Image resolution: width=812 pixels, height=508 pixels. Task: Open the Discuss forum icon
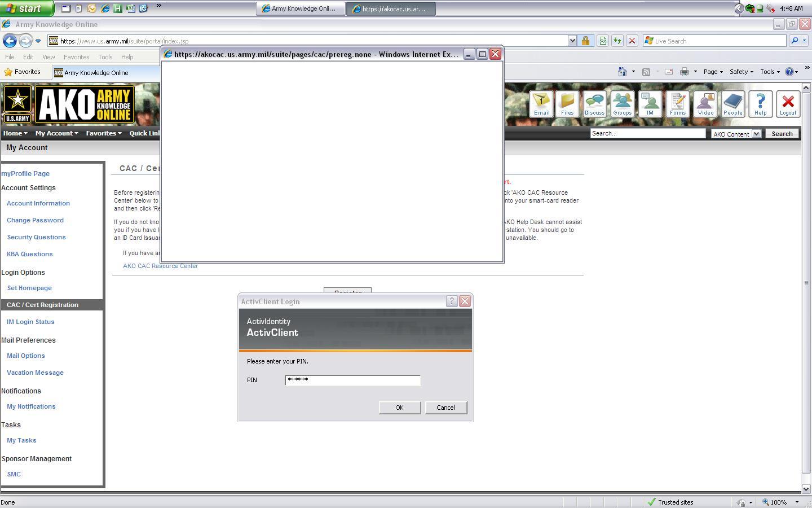click(x=594, y=104)
